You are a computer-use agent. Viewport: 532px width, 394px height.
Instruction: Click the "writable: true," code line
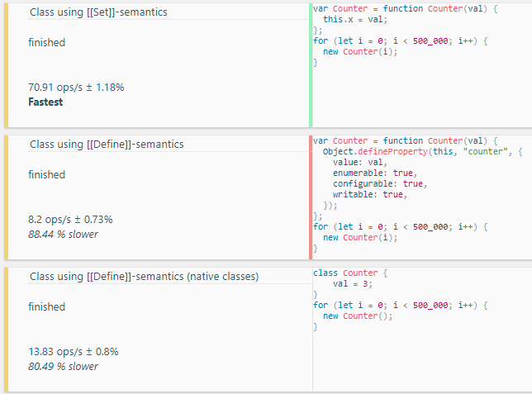point(370,194)
